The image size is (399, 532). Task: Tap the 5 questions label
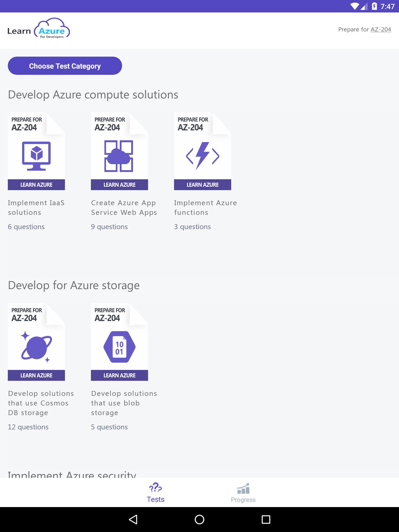109,427
